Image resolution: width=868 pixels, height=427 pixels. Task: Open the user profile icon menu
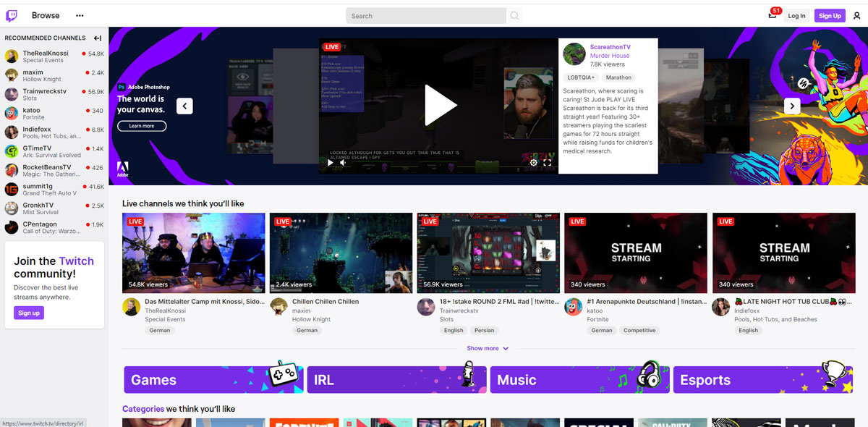click(857, 15)
